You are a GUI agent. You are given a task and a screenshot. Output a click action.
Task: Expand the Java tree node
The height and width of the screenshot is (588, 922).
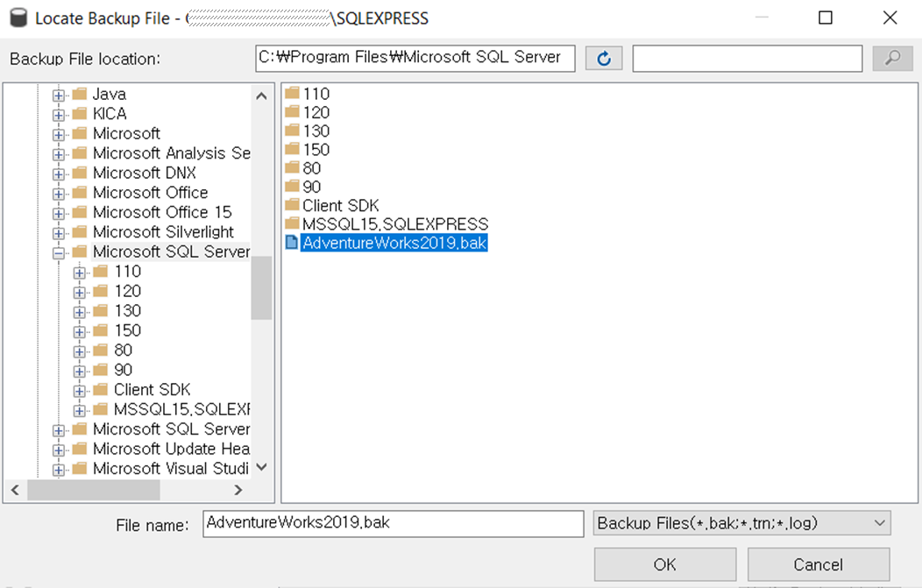coord(58,96)
